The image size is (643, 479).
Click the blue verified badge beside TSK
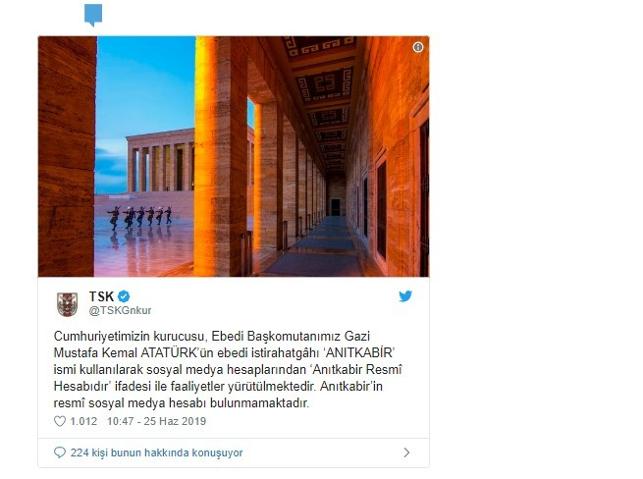pyautogui.click(x=124, y=296)
